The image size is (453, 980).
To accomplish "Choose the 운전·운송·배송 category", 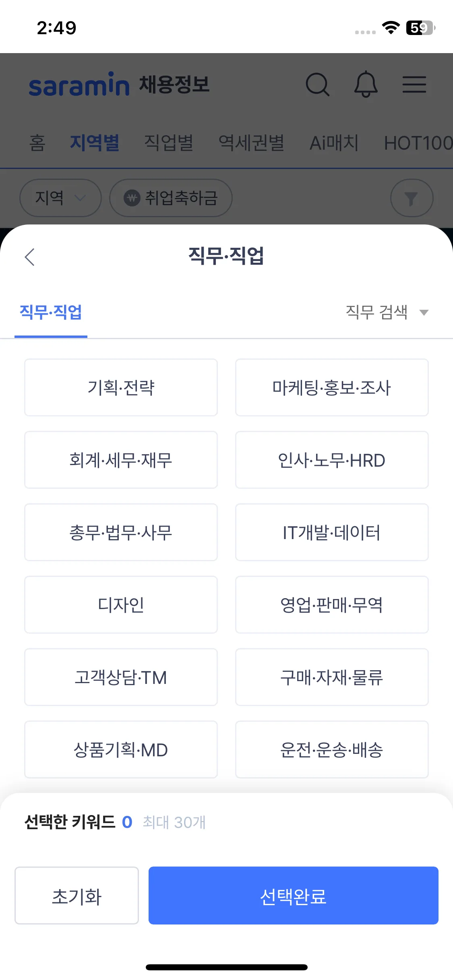I will (332, 749).
